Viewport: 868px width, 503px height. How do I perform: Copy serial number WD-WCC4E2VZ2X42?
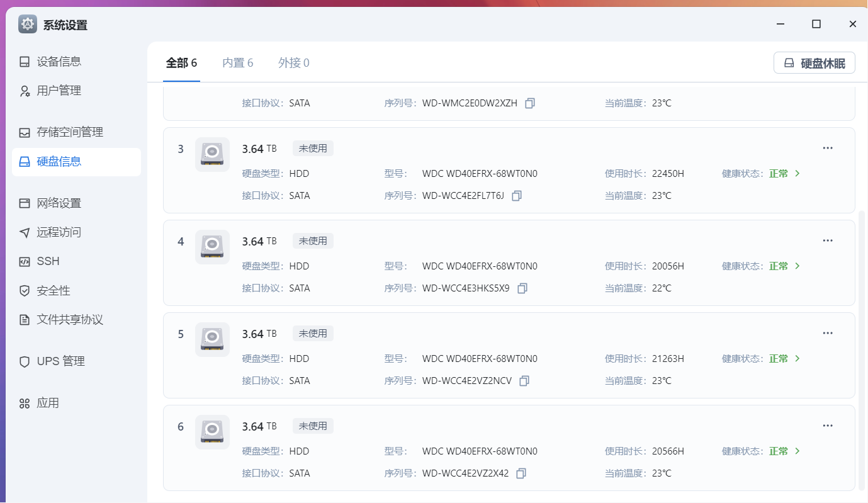[x=521, y=473]
